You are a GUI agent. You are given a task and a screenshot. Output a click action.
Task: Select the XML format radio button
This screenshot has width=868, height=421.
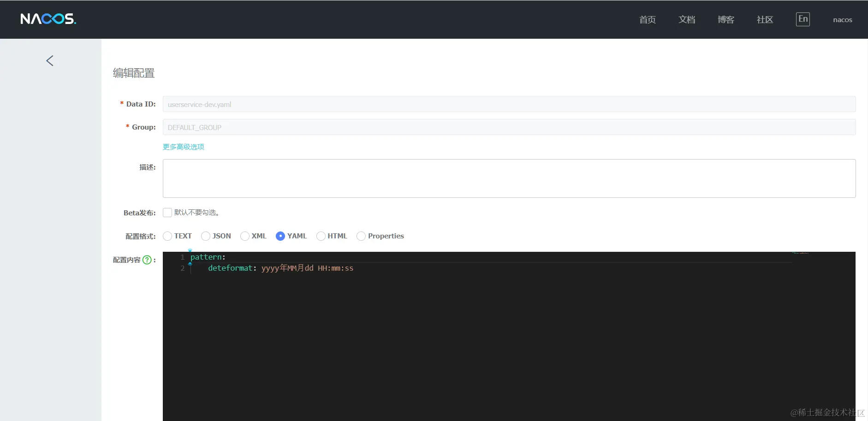tap(245, 236)
